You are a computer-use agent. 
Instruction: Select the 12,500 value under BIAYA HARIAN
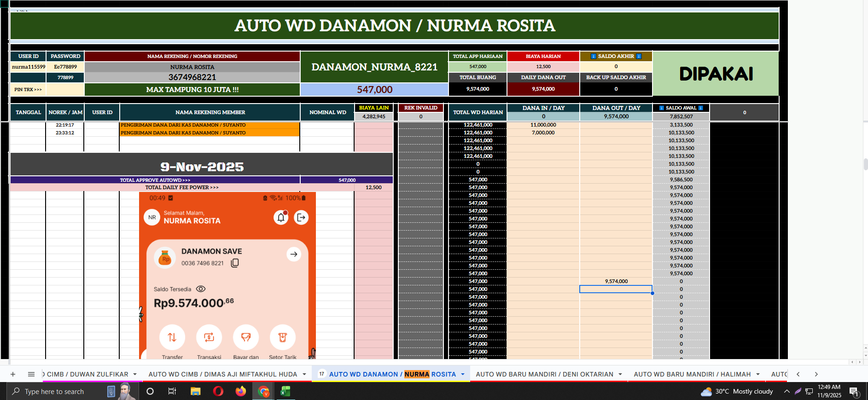tap(543, 67)
